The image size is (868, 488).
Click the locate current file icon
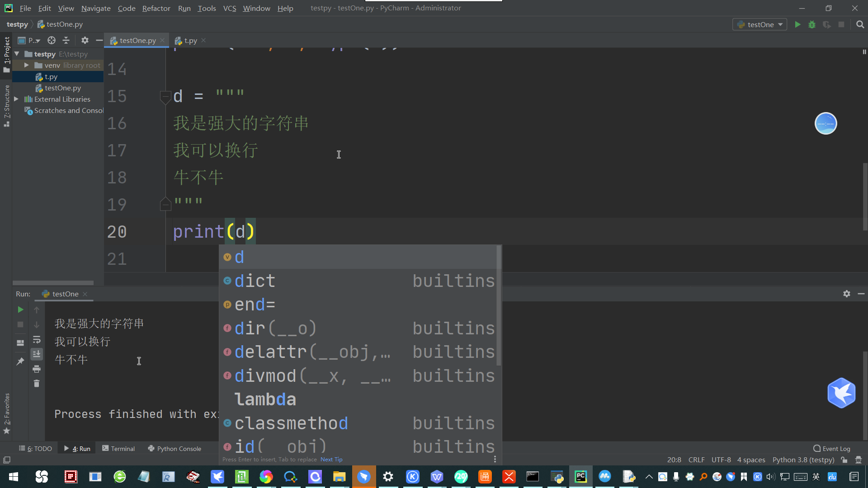pyautogui.click(x=52, y=40)
